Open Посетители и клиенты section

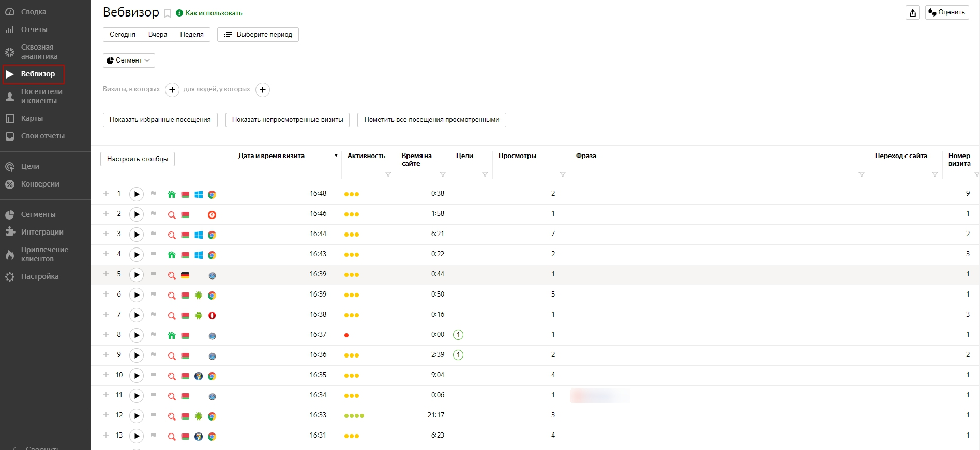point(41,96)
